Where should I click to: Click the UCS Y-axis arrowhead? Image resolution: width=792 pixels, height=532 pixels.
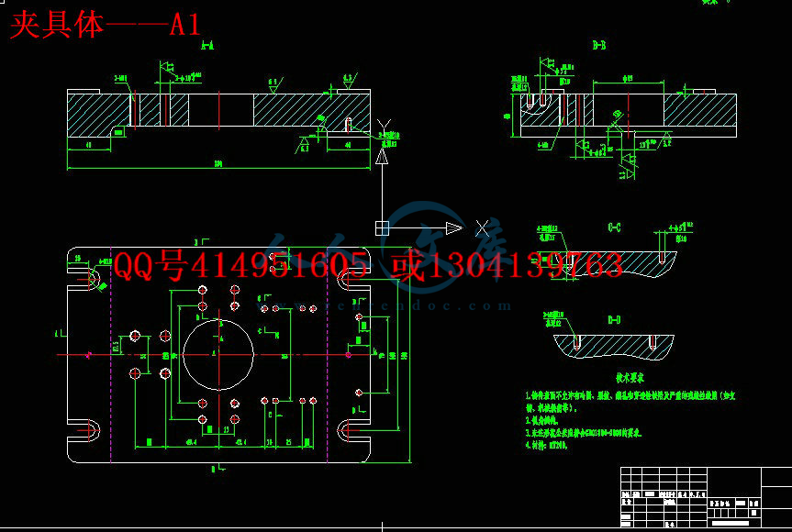[x=383, y=155]
